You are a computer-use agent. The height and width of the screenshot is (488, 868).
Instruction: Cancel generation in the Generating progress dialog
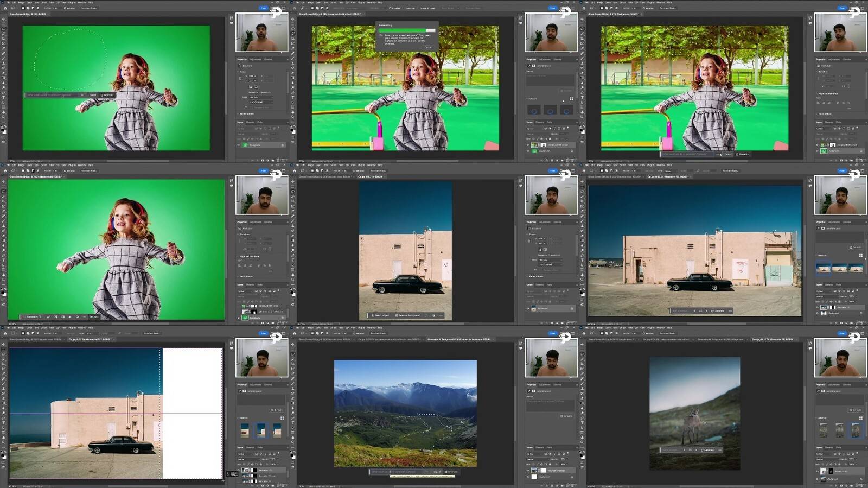pyautogui.click(x=428, y=47)
